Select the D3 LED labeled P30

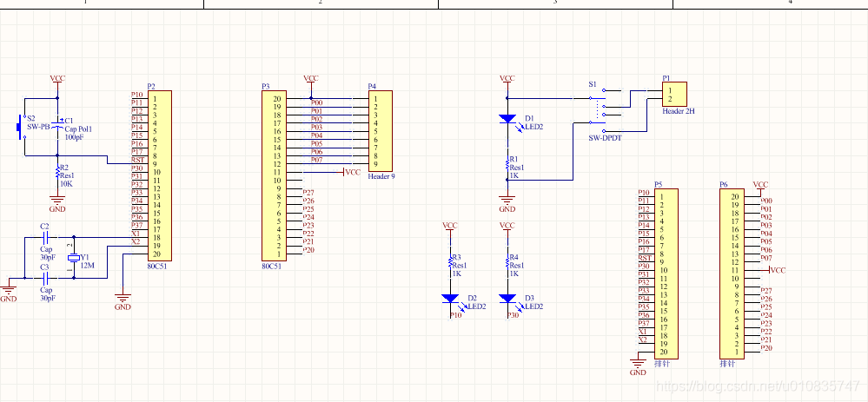click(507, 299)
